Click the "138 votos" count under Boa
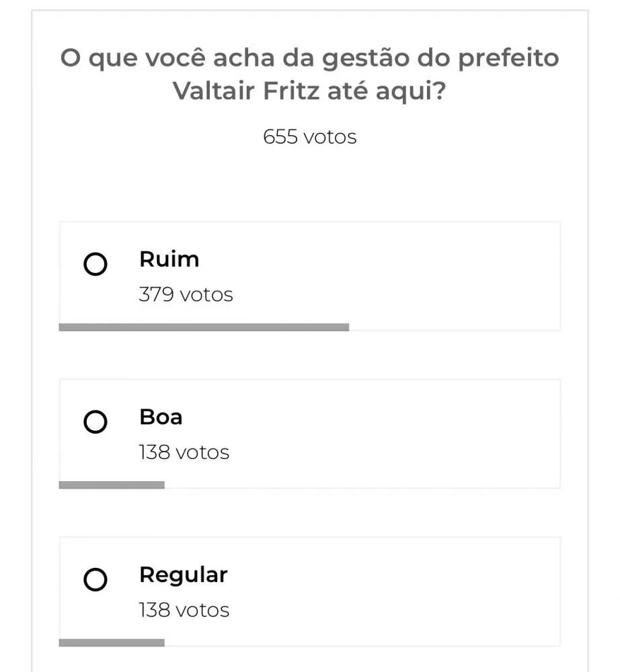 (184, 452)
